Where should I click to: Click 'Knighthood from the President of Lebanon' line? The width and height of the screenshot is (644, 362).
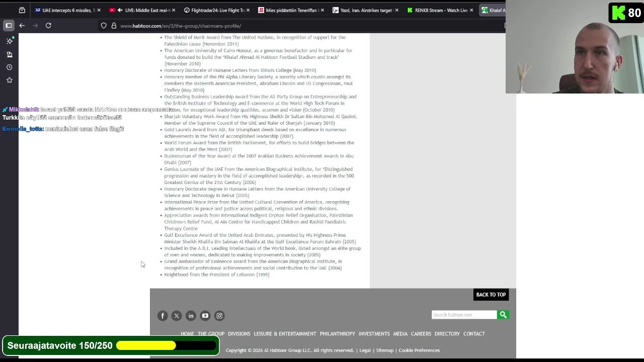217,275
